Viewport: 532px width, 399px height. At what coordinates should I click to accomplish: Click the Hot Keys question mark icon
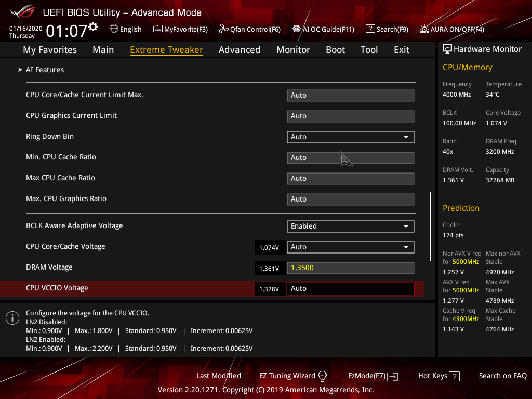click(x=454, y=376)
